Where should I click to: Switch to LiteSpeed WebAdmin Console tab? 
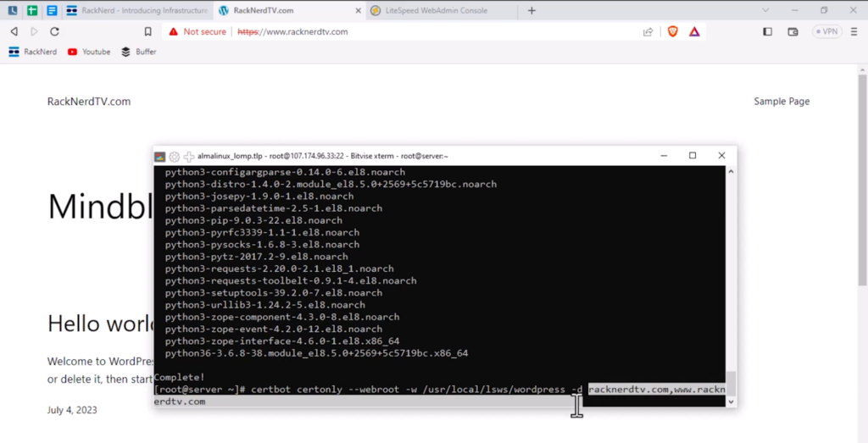[x=442, y=10]
